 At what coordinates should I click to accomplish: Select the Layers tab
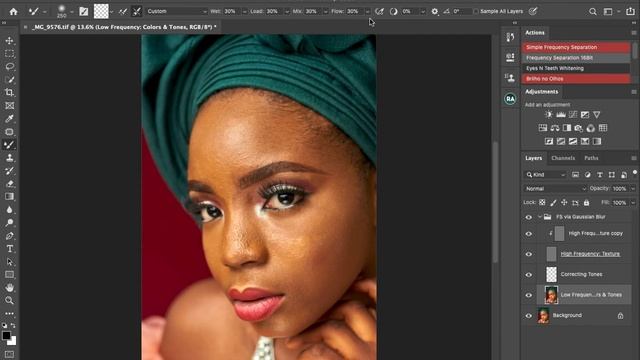533,158
